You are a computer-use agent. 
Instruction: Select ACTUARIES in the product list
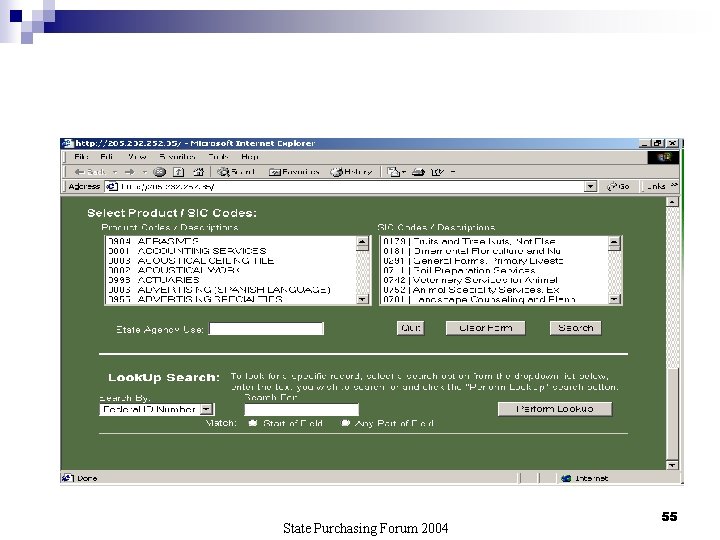click(231, 280)
